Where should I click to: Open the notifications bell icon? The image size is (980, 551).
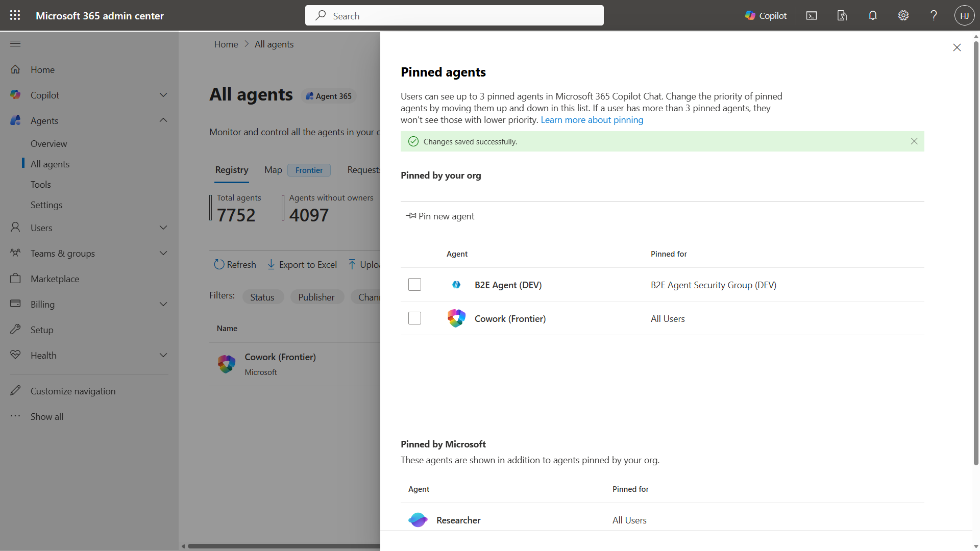873,15
